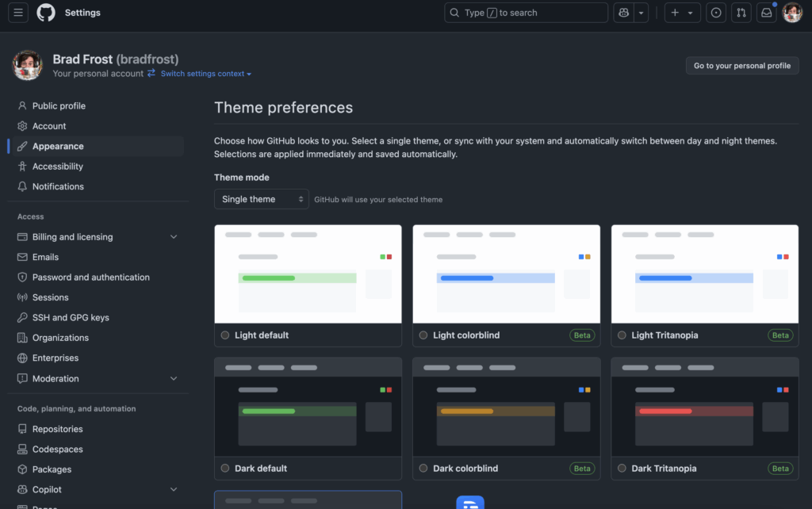
Task: Open the Pull requests icon
Action: click(x=741, y=13)
